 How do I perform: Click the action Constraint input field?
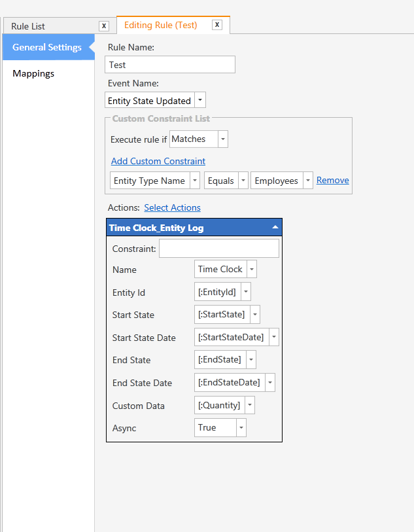[218, 249]
